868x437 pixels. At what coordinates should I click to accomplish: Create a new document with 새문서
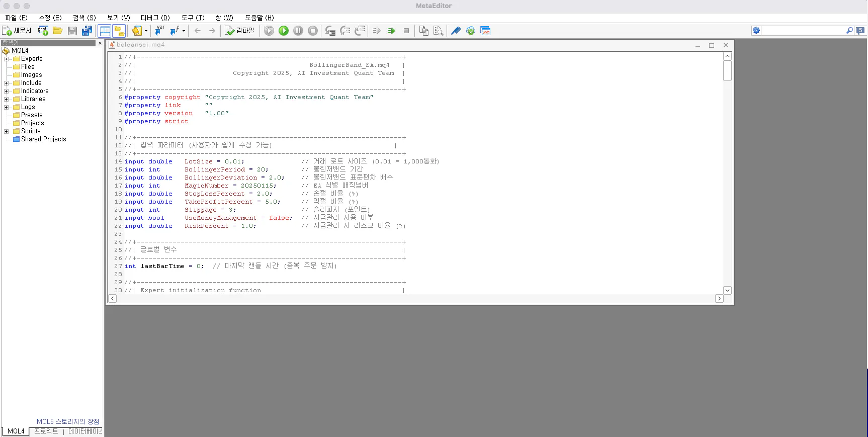(x=17, y=31)
